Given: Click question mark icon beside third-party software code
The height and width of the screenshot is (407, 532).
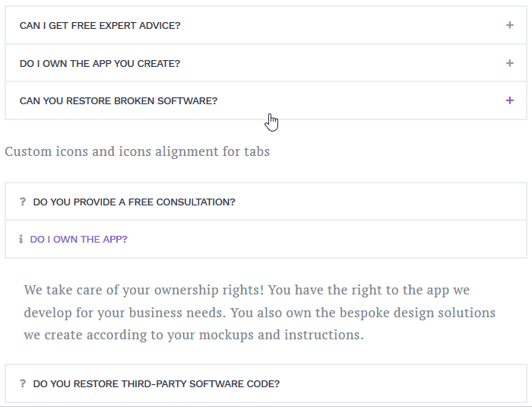Looking at the screenshot, I should (23, 383).
